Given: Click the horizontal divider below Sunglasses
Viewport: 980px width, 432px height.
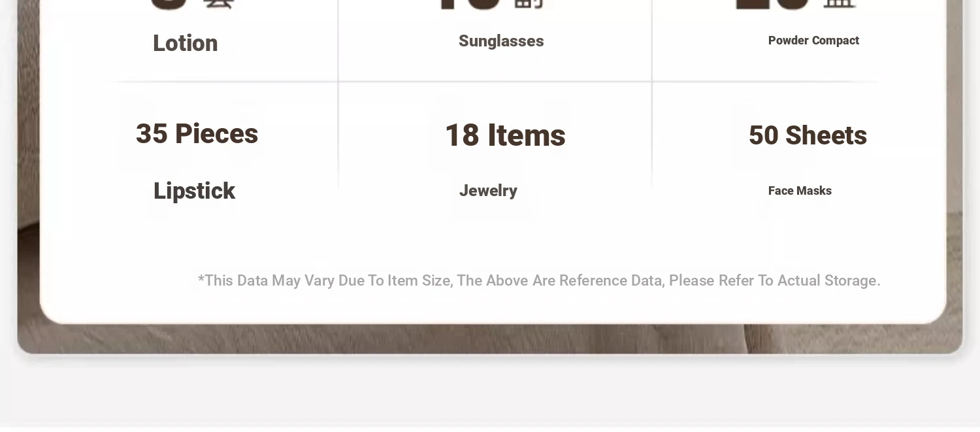Looking at the screenshot, I should click(495, 82).
